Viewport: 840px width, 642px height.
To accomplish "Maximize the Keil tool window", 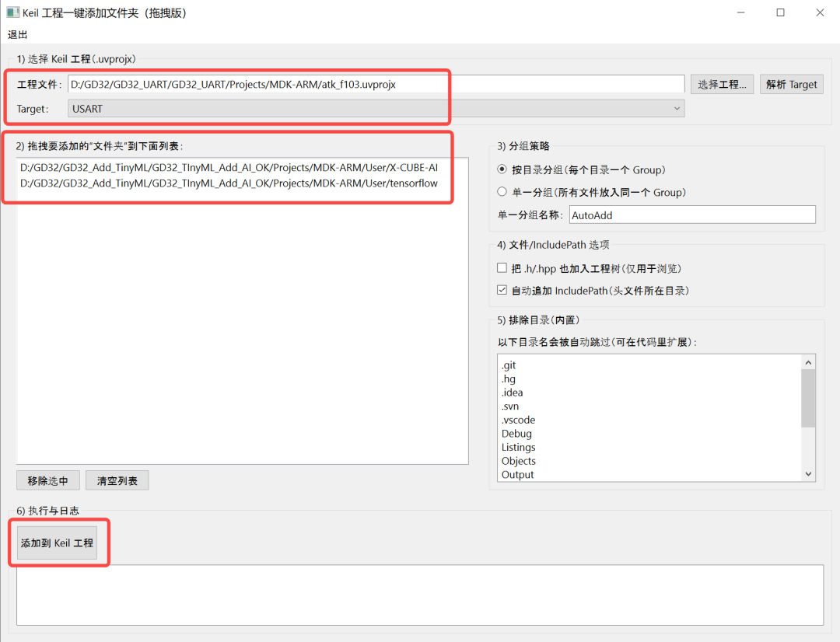I will [781, 12].
